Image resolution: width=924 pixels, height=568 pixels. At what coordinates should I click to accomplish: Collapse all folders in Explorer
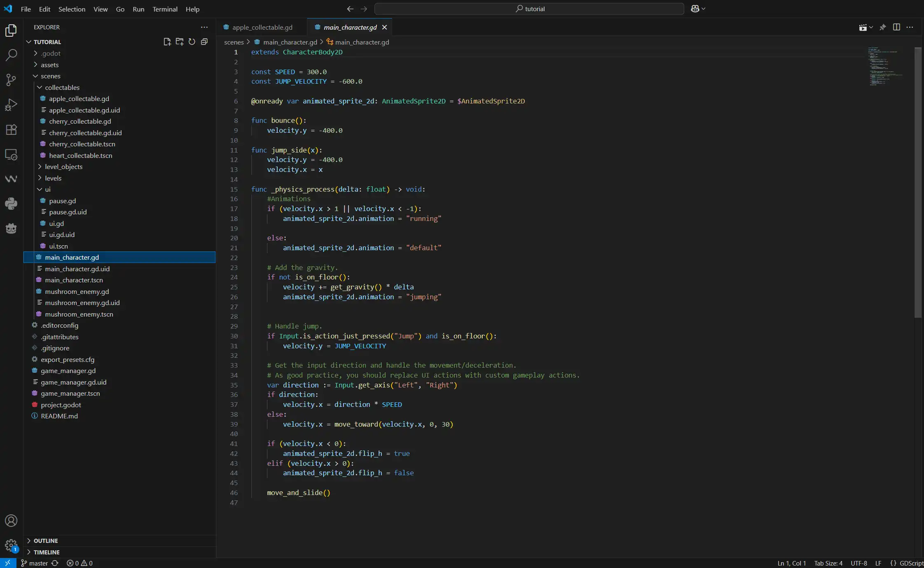tap(204, 42)
